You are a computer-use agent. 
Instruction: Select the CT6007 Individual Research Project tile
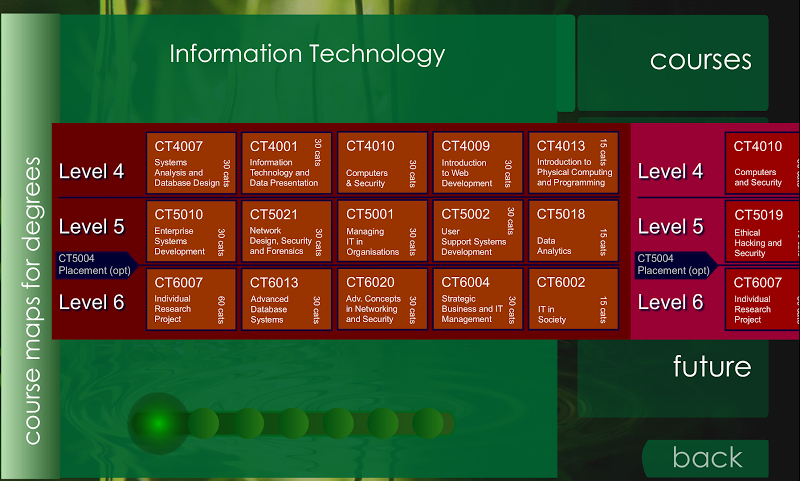click(x=191, y=299)
